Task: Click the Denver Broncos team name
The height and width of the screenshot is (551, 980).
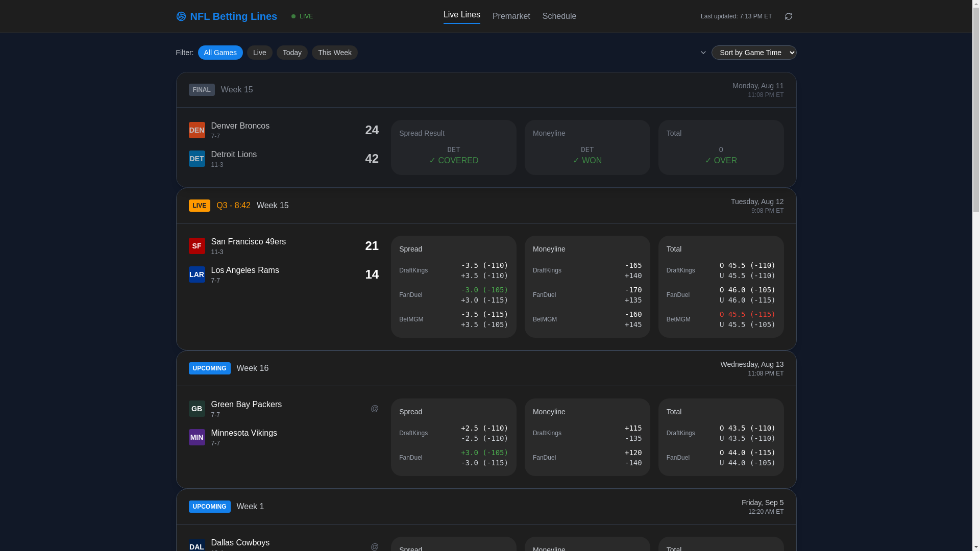Action: (x=240, y=126)
